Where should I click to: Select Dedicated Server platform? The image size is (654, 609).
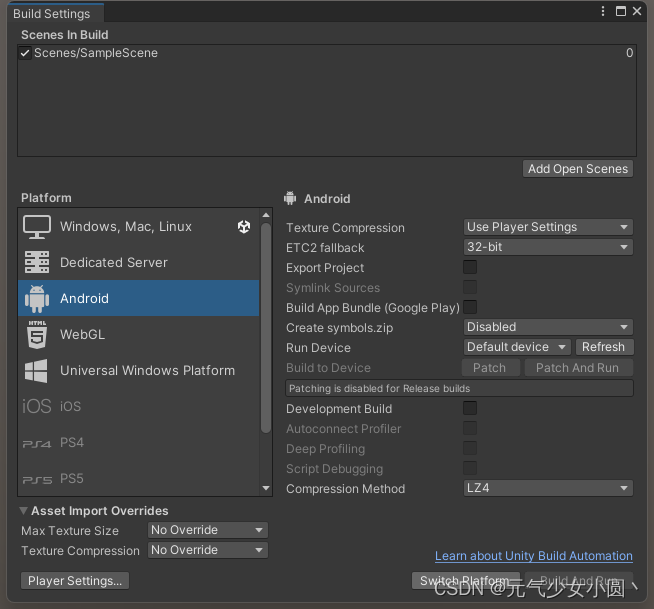[138, 262]
